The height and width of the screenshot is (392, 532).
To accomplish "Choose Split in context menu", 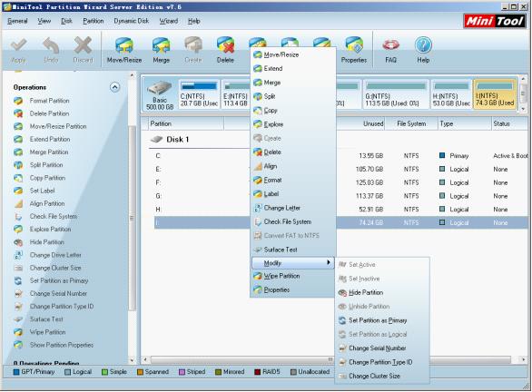I will 292,96.
